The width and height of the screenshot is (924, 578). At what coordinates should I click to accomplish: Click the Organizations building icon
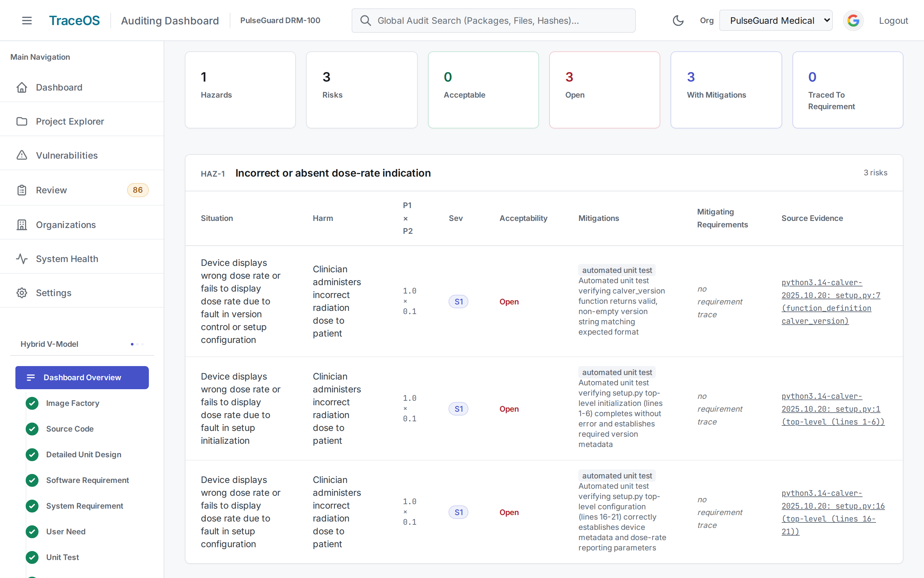(22, 225)
